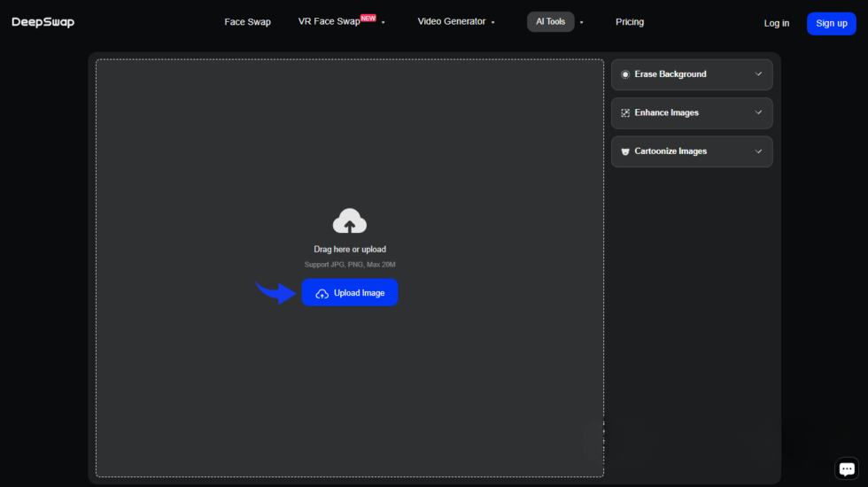Viewport: 868px width, 487px height.
Task: Click the gray cloud upload icon
Action: coord(349,221)
